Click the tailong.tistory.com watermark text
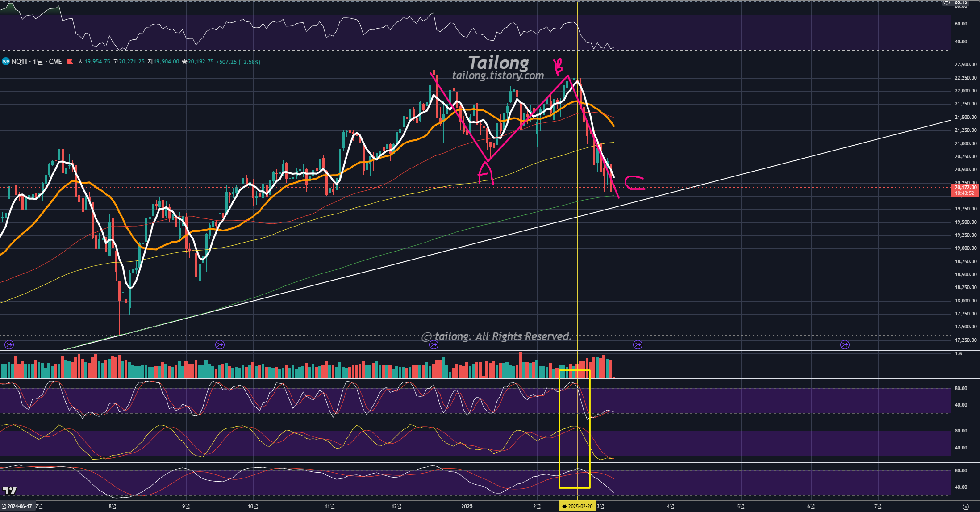This screenshot has height=512, width=980. coord(498,76)
